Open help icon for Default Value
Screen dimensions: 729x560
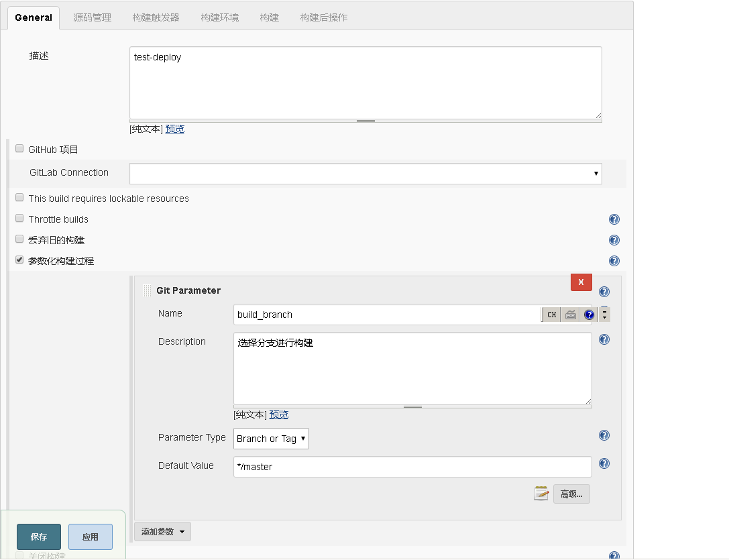click(x=604, y=463)
